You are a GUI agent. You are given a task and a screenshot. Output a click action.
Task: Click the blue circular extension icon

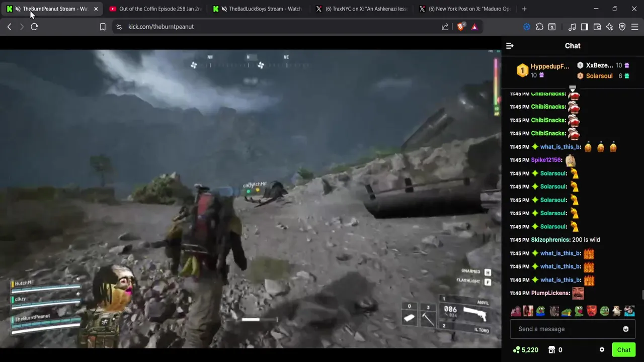(x=527, y=27)
